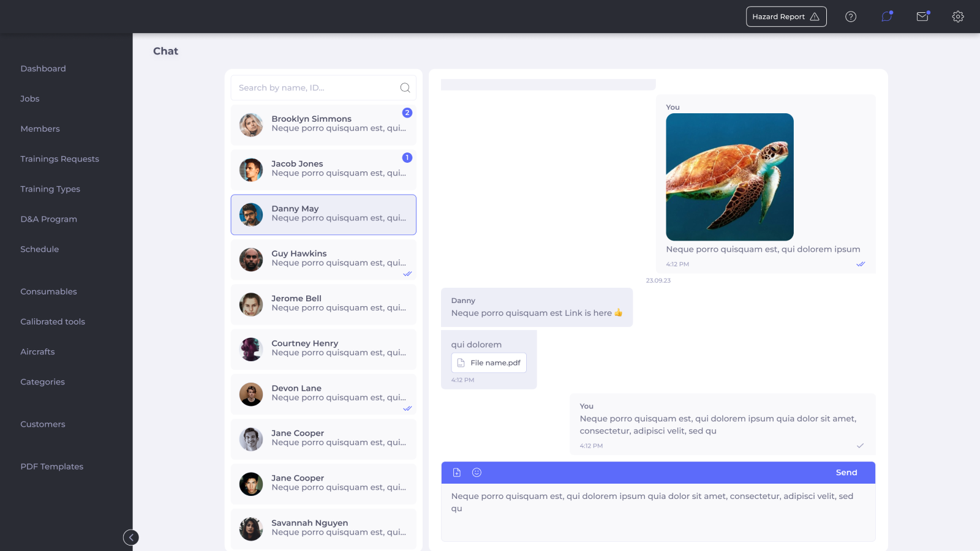This screenshot has height=551, width=980.
Task: Open the settings gear icon
Action: pyautogui.click(x=958, y=17)
